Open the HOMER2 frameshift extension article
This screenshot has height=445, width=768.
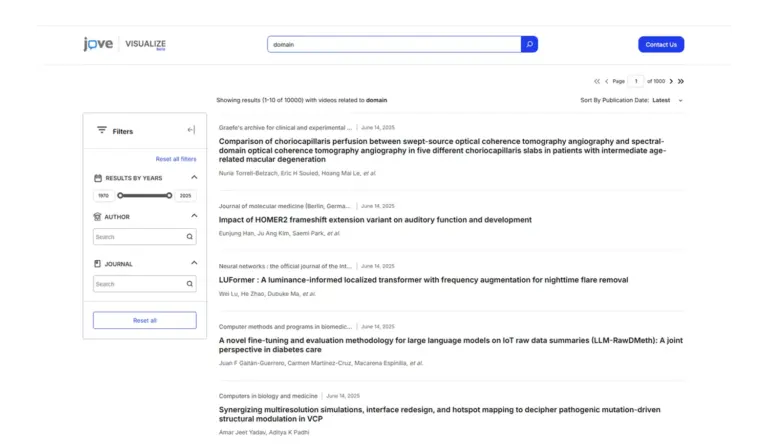[375, 220]
